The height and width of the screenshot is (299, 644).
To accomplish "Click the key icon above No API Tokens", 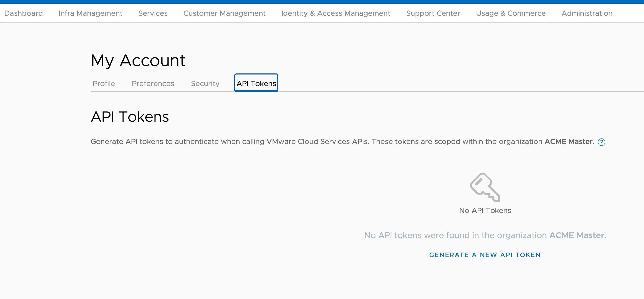I will [x=485, y=187].
